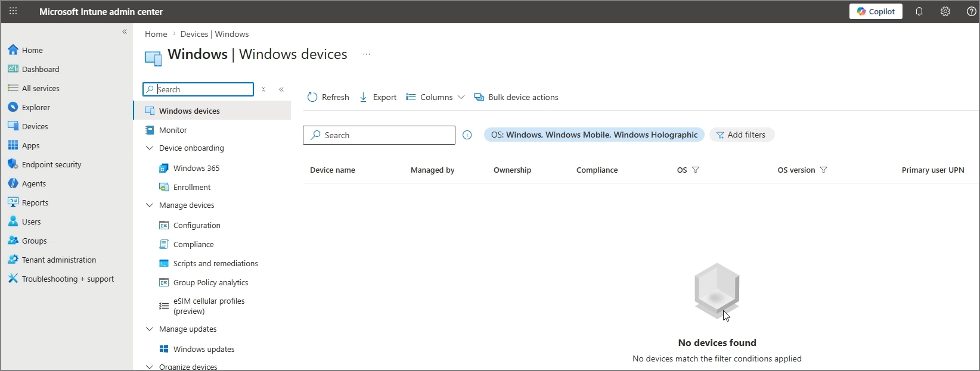Clear the side menu search box
The width and height of the screenshot is (980, 371).
pos(263,89)
